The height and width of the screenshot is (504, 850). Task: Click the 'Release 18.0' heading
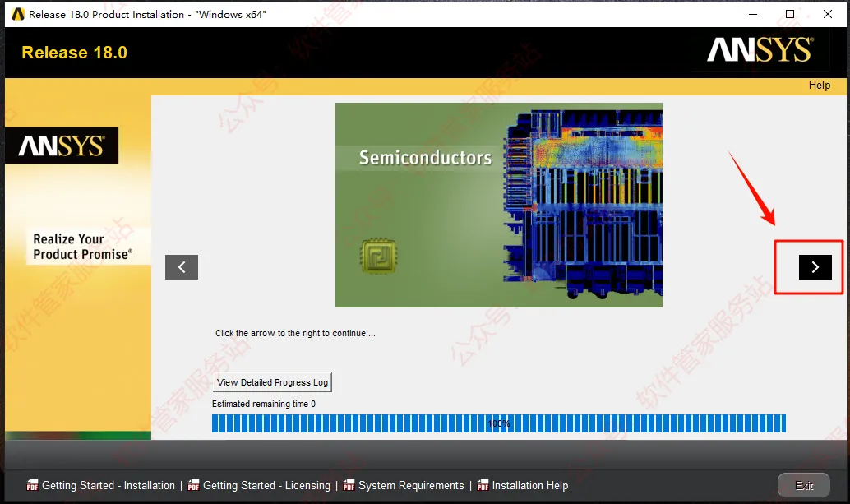[x=74, y=53]
